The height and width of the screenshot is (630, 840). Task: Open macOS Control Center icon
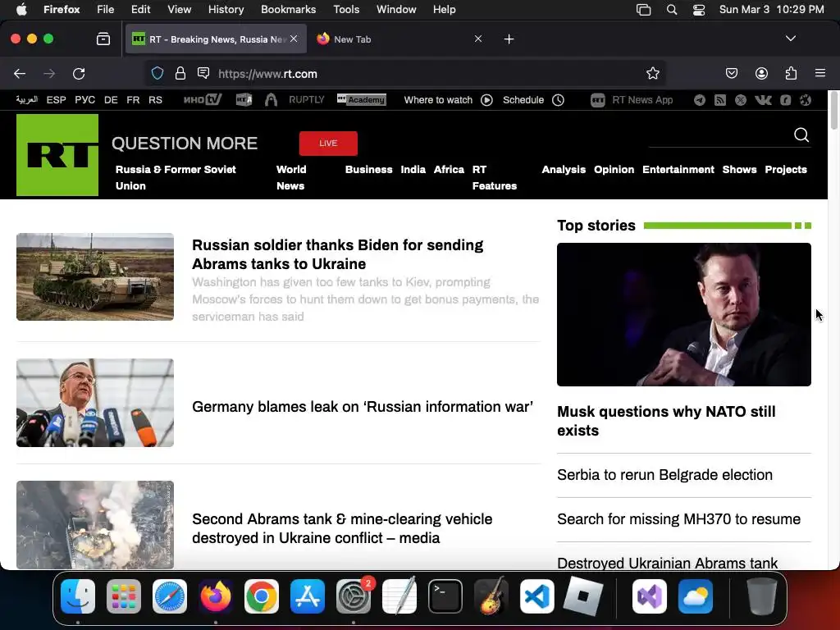[699, 10]
